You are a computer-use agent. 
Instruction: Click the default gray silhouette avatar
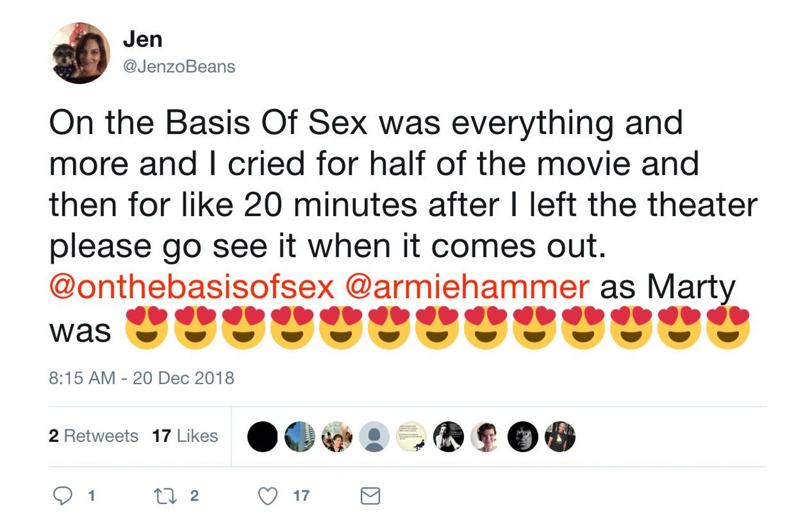374,436
